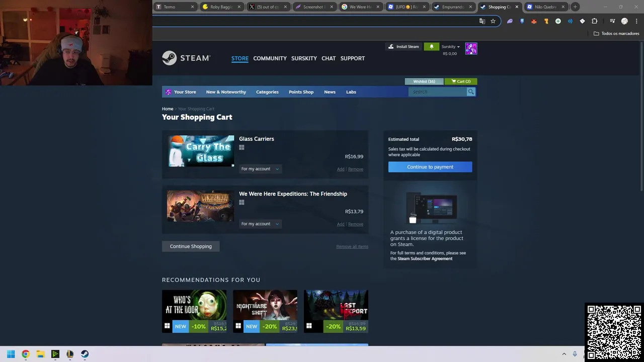This screenshot has width=644, height=362.
Task: Bookmark page with star icon
Action: click(x=493, y=21)
